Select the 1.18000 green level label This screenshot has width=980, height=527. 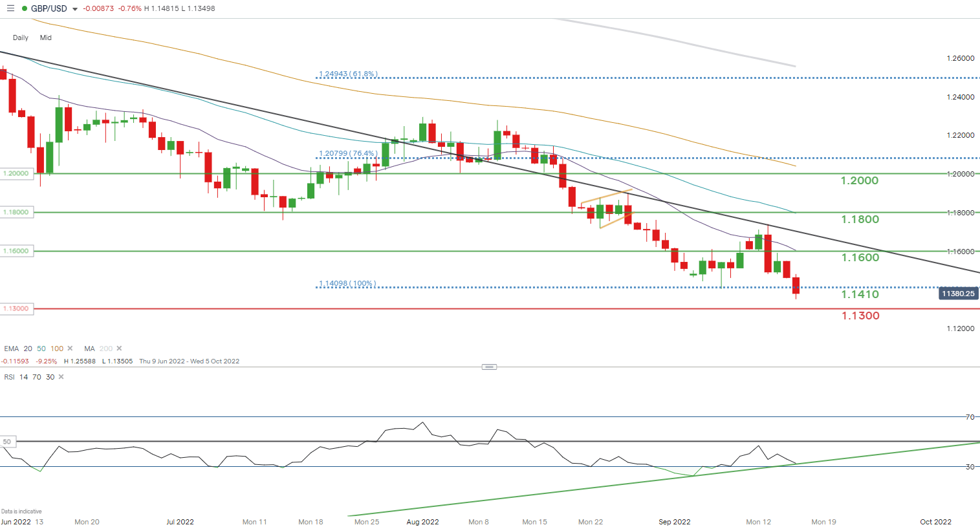[x=16, y=212]
